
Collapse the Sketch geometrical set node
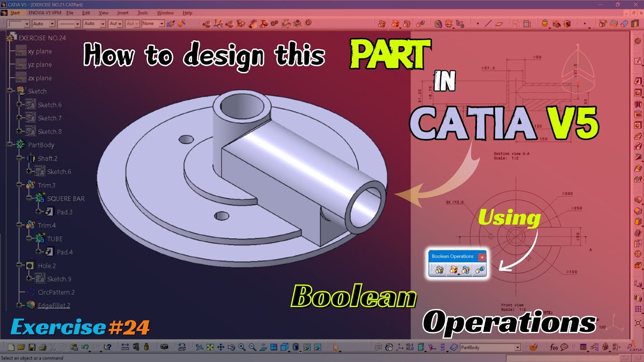[x=10, y=90]
